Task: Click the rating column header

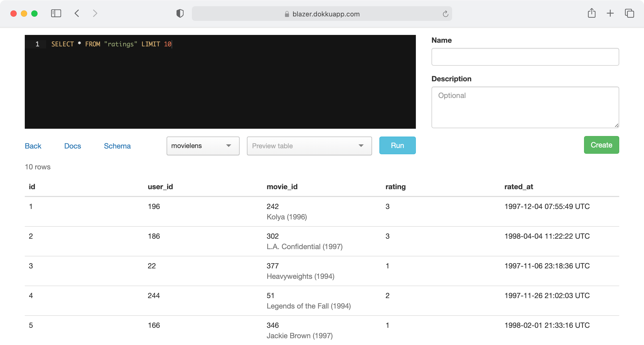Action: [x=395, y=187]
